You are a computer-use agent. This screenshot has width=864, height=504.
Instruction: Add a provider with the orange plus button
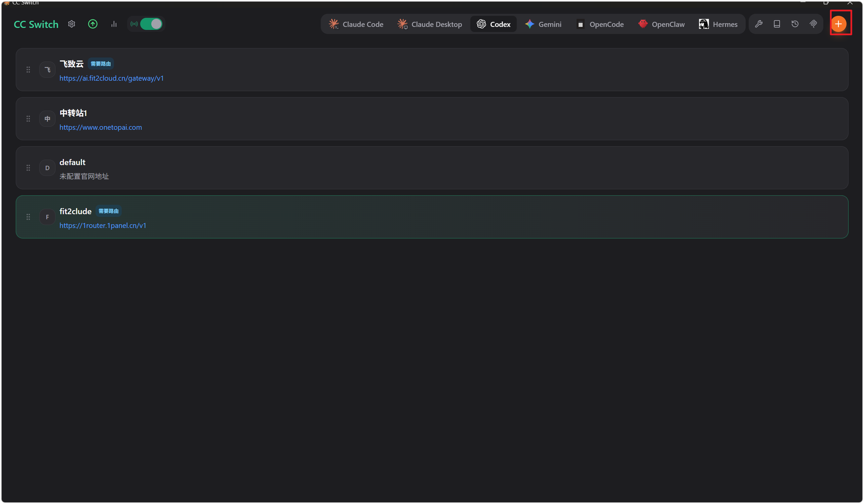(x=838, y=24)
